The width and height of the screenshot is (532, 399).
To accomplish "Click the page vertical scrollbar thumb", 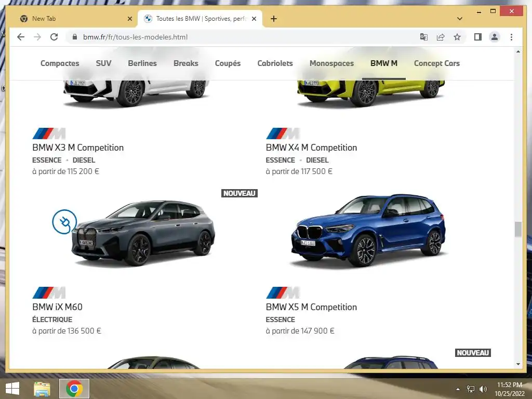I will (518, 229).
